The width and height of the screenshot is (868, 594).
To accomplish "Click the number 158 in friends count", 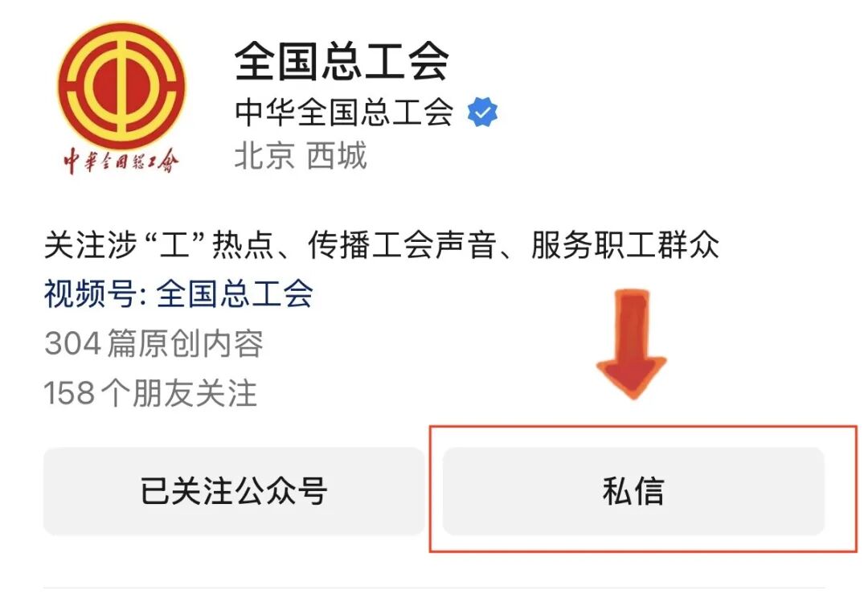I will 69,394.
